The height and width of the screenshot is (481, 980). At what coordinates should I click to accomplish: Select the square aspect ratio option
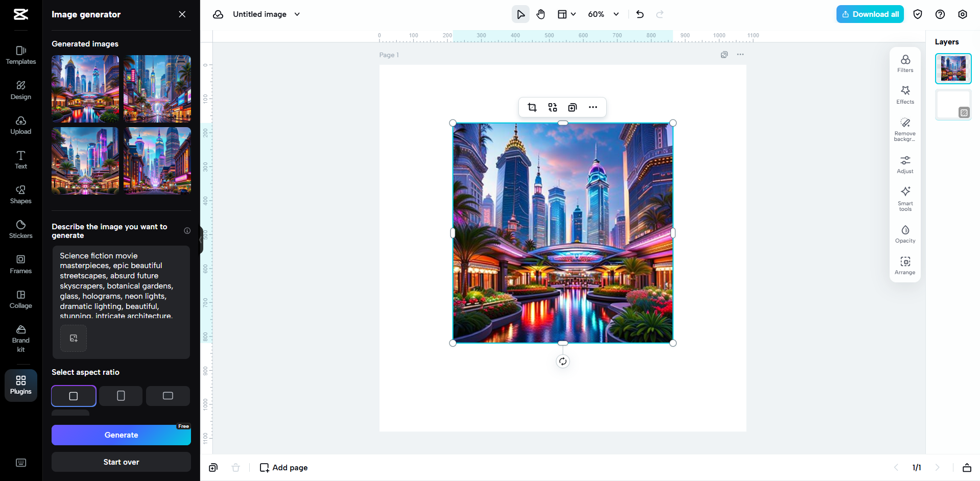73,396
